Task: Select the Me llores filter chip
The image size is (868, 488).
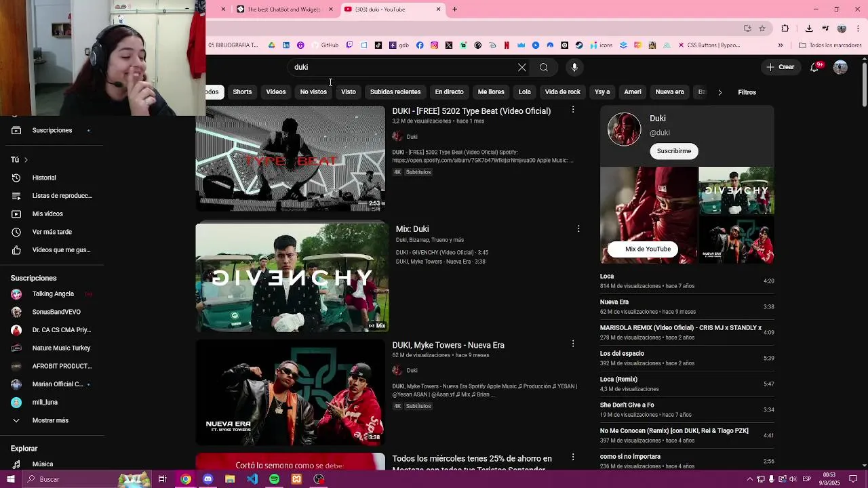Action: [x=491, y=92]
